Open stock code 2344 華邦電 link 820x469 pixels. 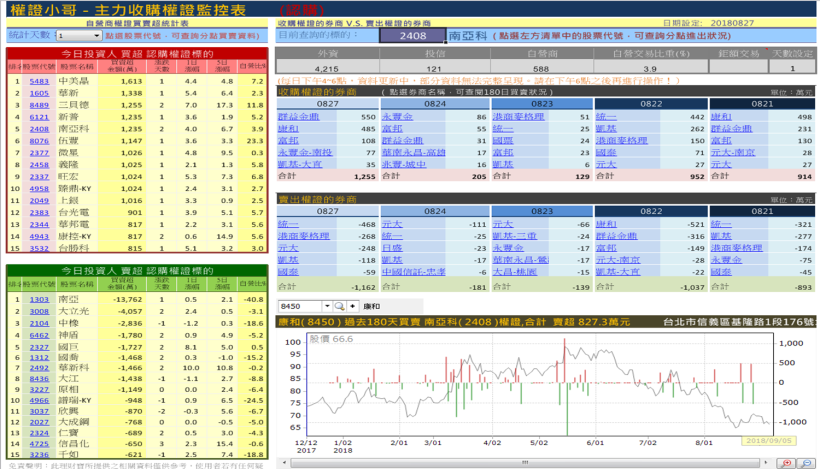pyautogui.click(x=39, y=225)
